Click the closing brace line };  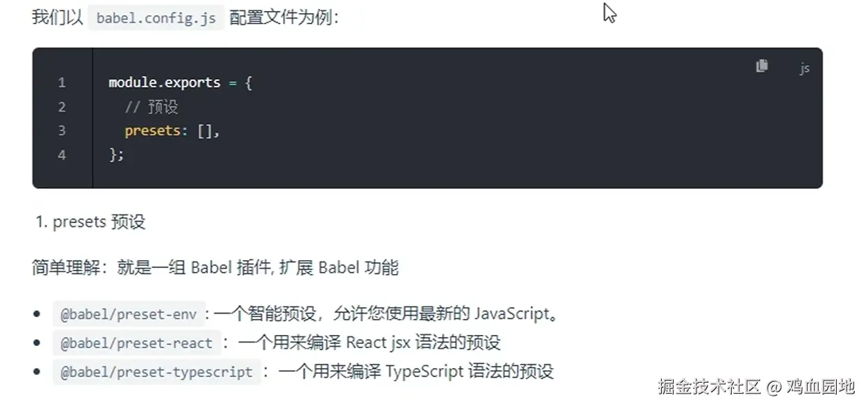(x=116, y=155)
